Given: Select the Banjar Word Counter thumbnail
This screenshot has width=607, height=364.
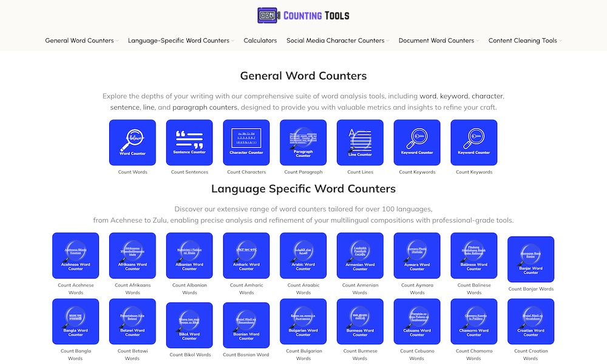Looking at the screenshot, I should click(531, 259).
